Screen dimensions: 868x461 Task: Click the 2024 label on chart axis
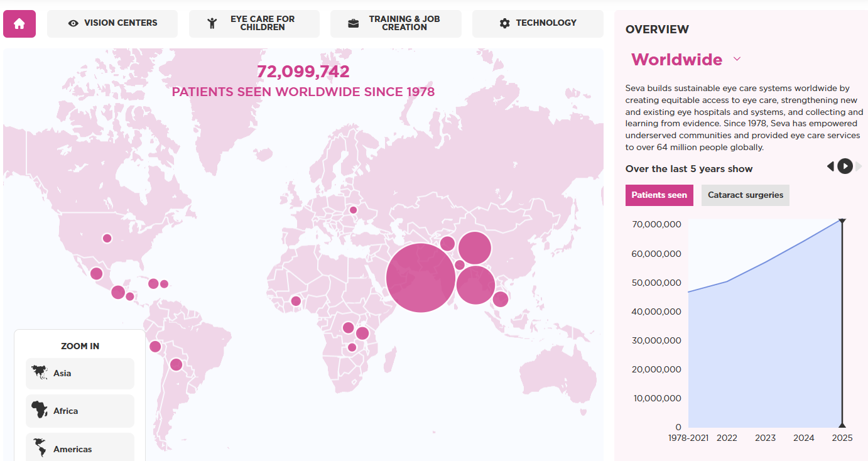804,438
